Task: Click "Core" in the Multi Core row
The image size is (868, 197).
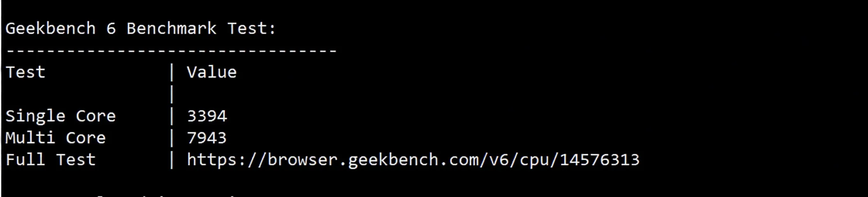Action: tap(86, 138)
